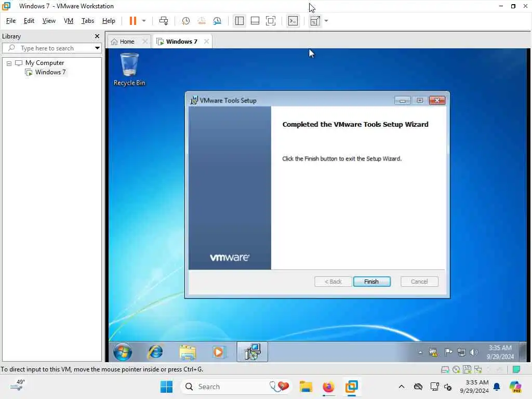Click hard disk device status icon

(x=445, y=369)
